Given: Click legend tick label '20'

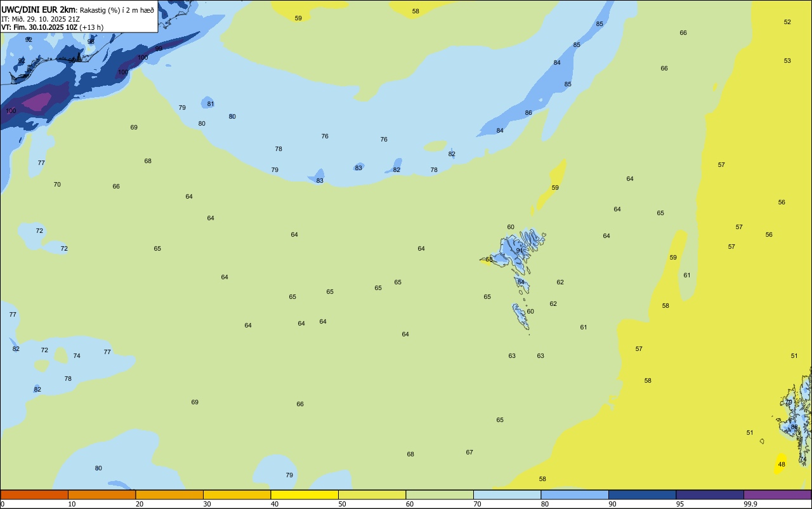Looking at the screenshot, I should pyautogui.click(x=140, y=504).
